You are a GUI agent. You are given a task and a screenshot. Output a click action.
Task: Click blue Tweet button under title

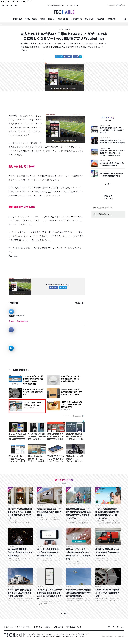tap(58, 57)
